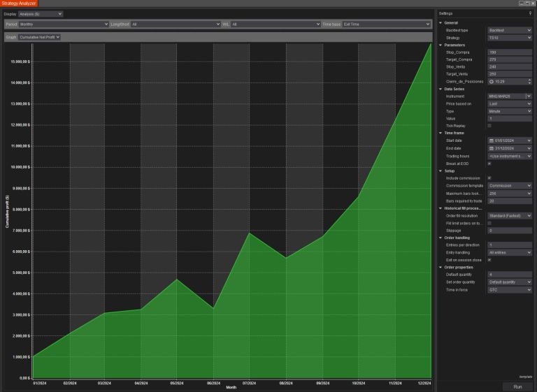Image resolution: width=537 pixels, height=392 pixels.
Task: Open the Start date calendar icon
Action: (x=492, y=140)
